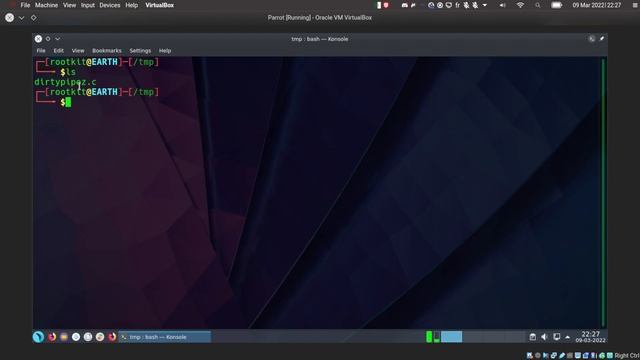Viewport: 640px width, 360px height.
Task: Open the Input menu in VirtualBox
Action: 88,5
